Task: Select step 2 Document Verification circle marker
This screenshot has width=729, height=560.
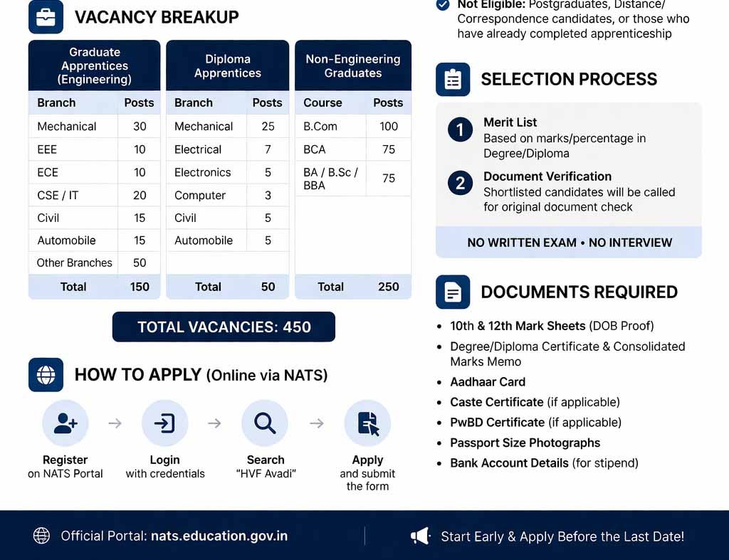Action: (459, 184)
